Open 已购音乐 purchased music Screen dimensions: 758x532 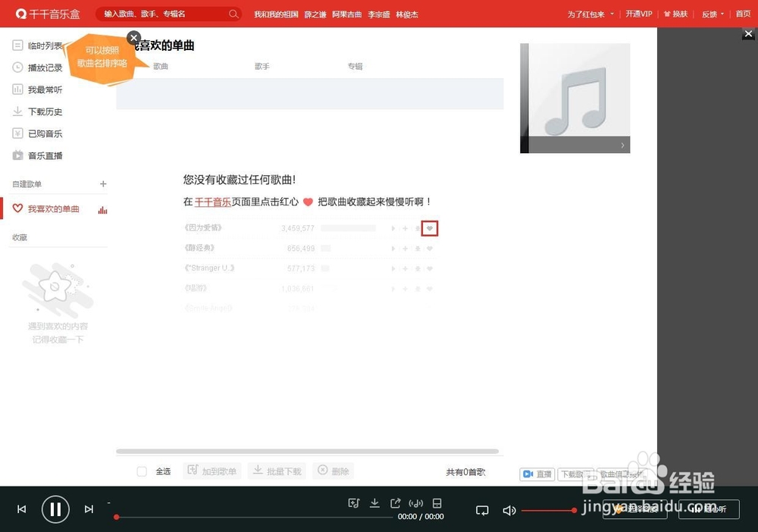click(x=44, y=133)
